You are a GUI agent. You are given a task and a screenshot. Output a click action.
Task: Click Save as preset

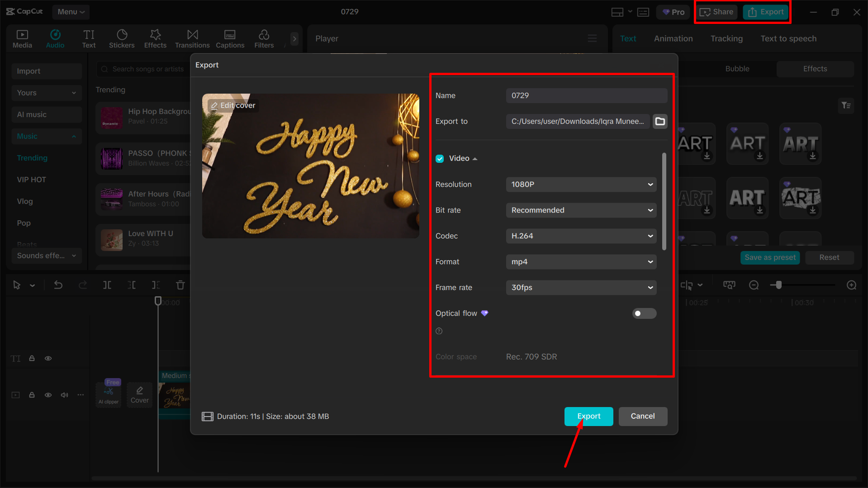(770, 257)
